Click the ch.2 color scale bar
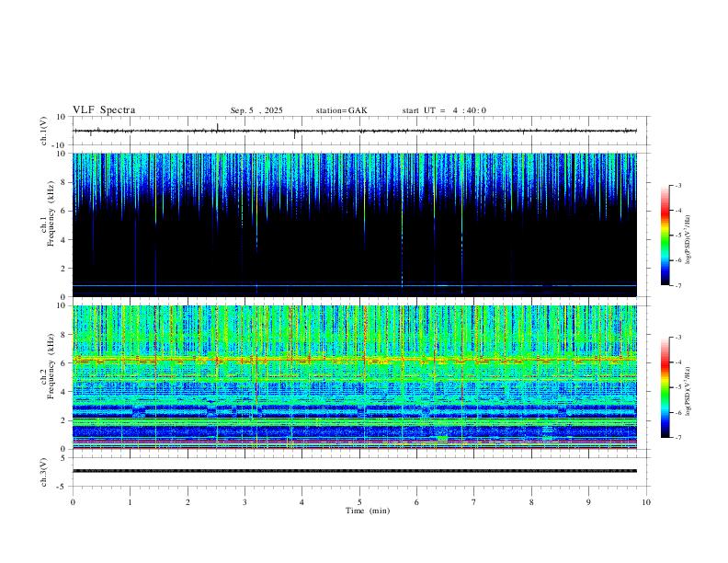 (665, 387)
